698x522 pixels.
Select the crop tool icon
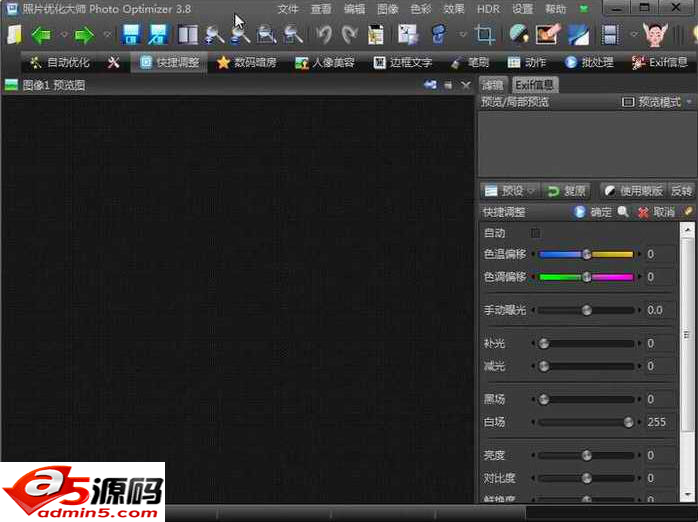pyautogui.click(x=484, y=35)
